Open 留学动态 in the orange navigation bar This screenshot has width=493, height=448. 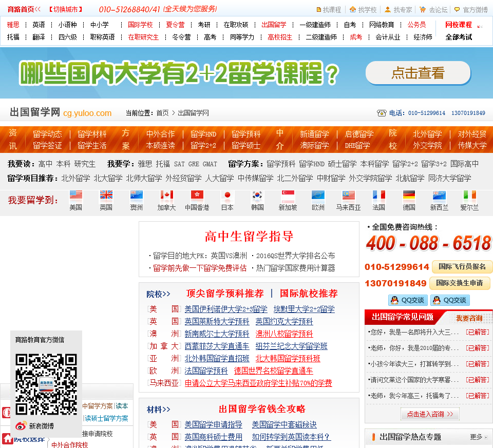pyautogui.click(x=47, y=134)
